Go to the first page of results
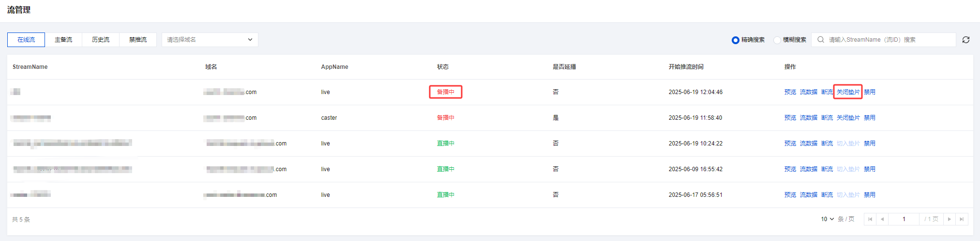Viewport: 980px width, 241px height. (870, 219)
